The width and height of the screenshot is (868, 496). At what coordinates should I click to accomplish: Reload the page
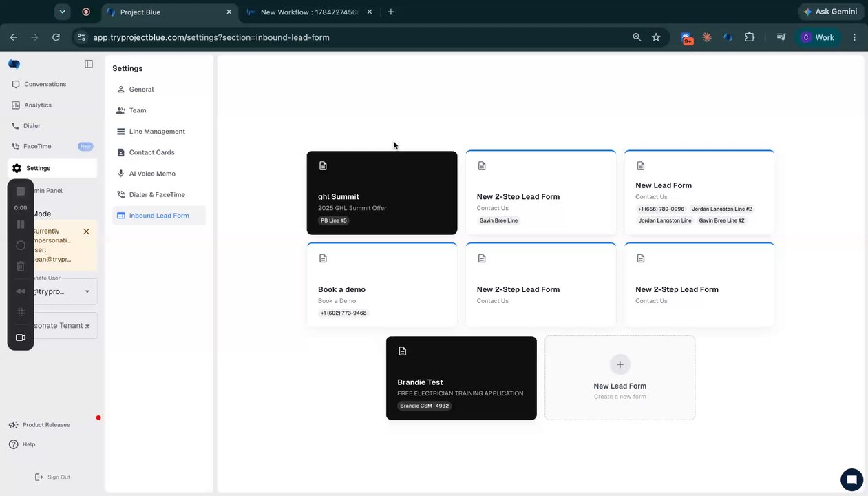(x=56, y=37)
